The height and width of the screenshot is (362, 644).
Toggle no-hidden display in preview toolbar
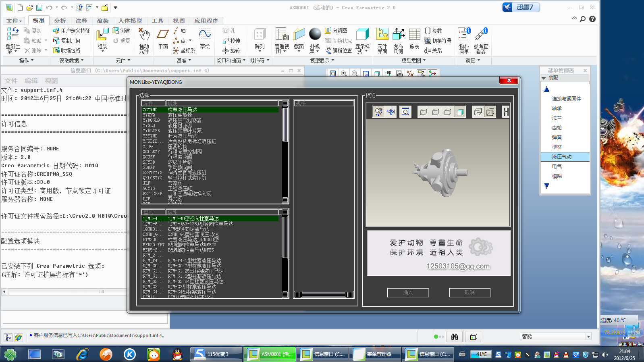point(448,112)
